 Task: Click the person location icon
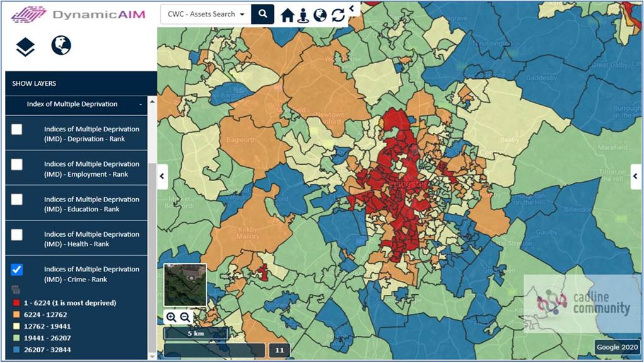pyautogui.click(x=303, y=15)
